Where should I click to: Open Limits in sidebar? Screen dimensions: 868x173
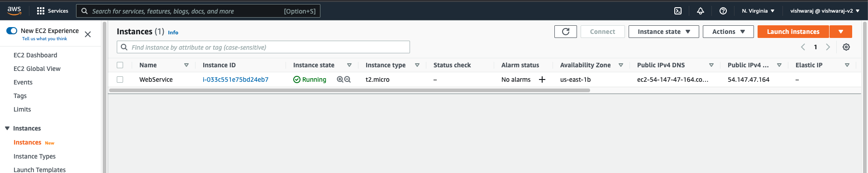pyautogui.click(x=22, y=109)
